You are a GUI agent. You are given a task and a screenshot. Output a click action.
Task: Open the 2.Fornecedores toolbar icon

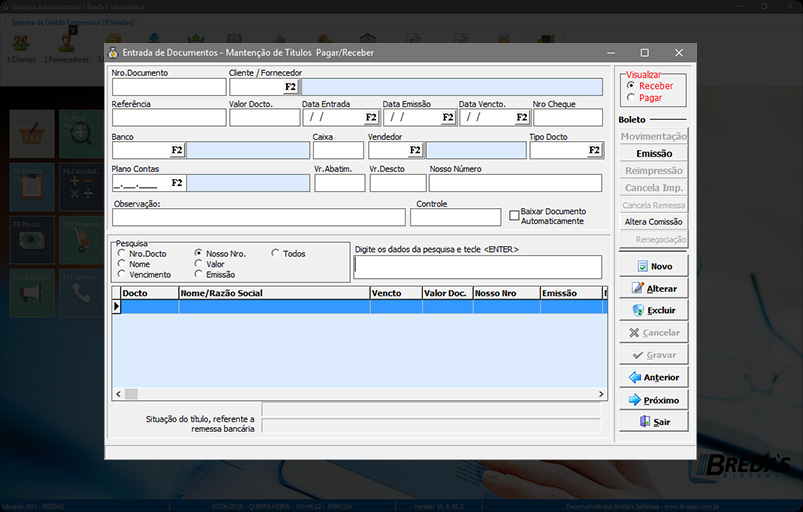tap(67, 45)
